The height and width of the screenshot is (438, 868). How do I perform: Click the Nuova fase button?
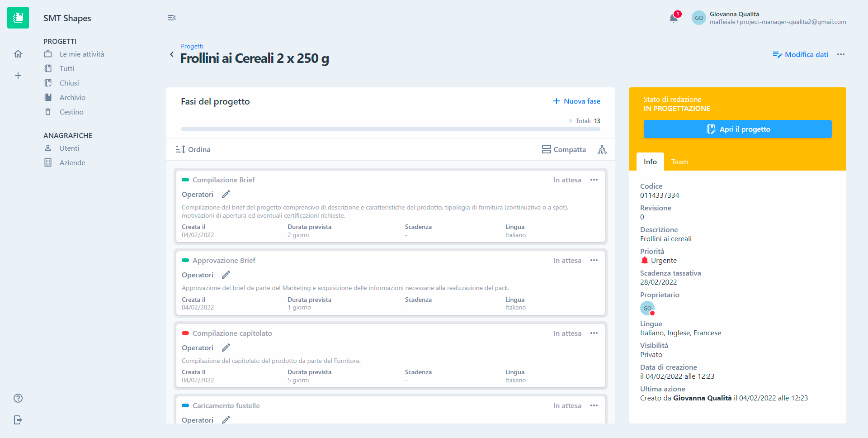coord(577,101)
